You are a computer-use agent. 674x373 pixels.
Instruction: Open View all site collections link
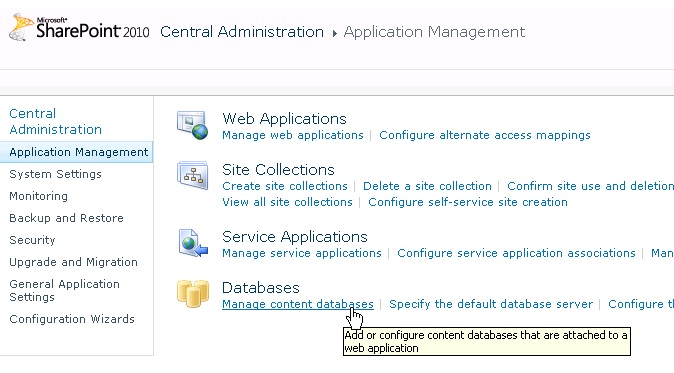pos(287,202)
